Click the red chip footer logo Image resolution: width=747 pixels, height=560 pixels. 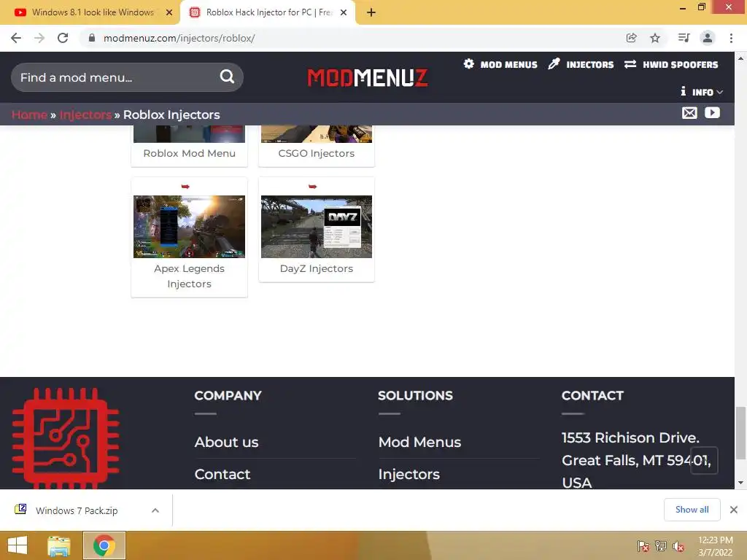pos(66,438)
